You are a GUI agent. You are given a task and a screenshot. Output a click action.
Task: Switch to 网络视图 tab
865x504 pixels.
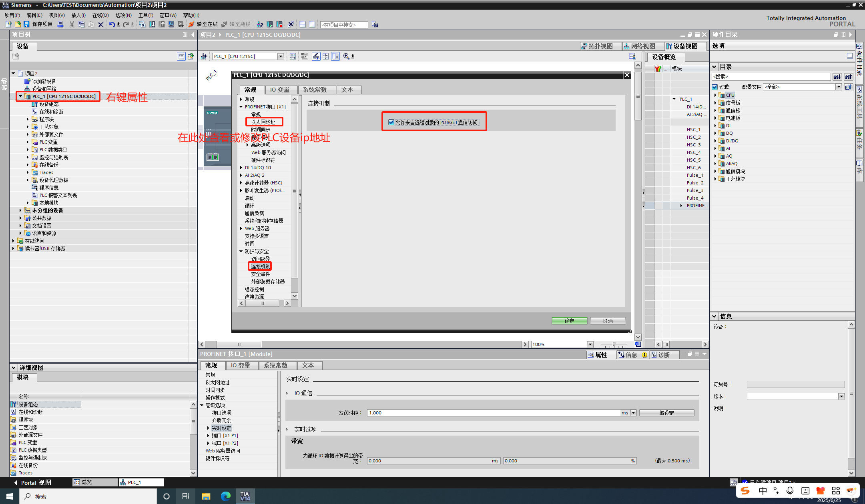point(643,46)
